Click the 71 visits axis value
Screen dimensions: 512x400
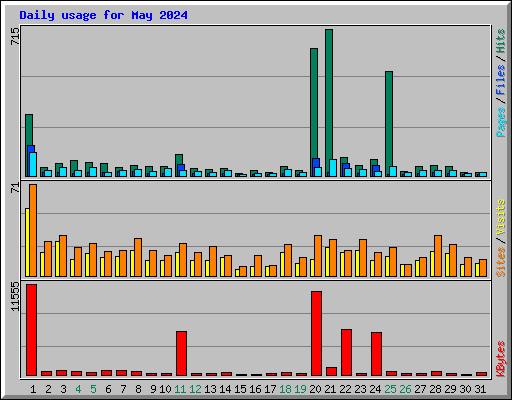pos(15,188)
